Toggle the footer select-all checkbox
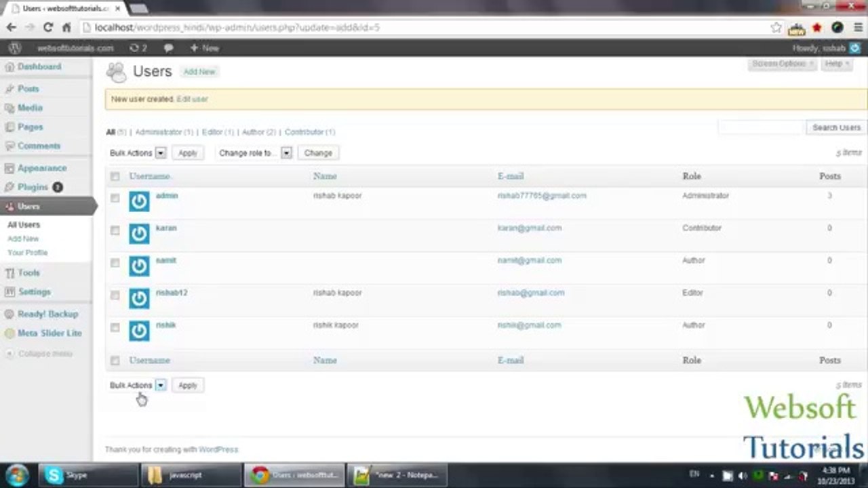Viewport: 868px width, 488px height. [x=115, y=361]
